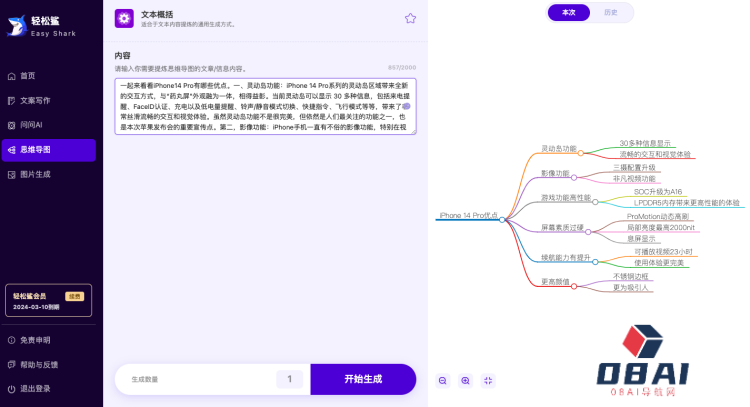Select the 续航能力有提升 branch label
The height and width of the screenshot is (407, 750).
[566, 257]
